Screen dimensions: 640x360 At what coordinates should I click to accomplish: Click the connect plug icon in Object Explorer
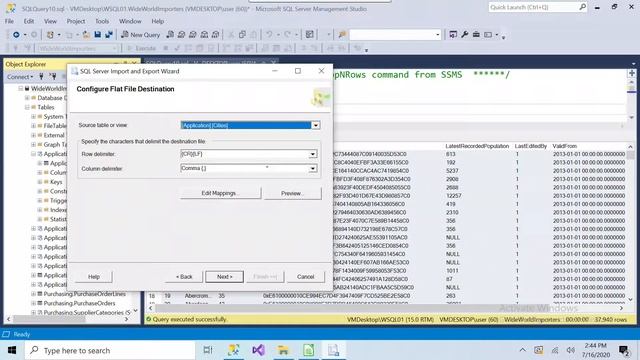41,76
